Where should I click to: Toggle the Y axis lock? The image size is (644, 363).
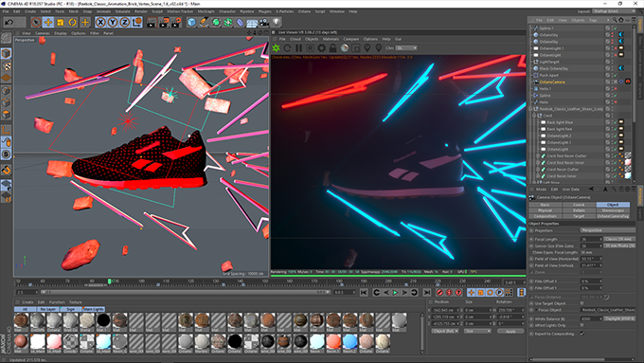tap(113, 22)
